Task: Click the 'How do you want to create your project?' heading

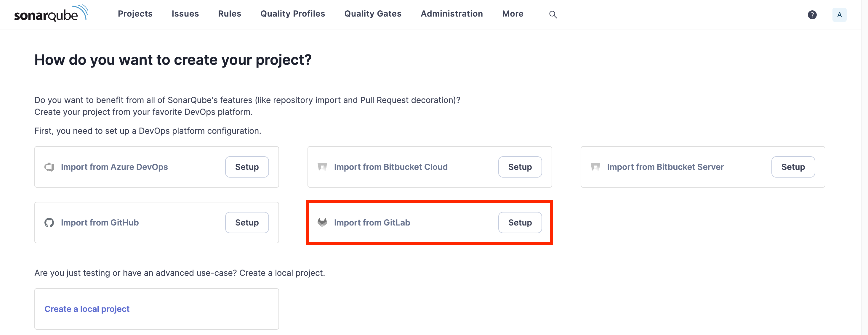Action: [173, 60]
